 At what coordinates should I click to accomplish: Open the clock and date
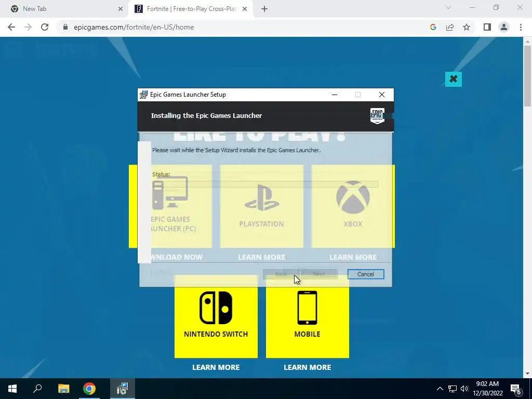coord(487,389)
